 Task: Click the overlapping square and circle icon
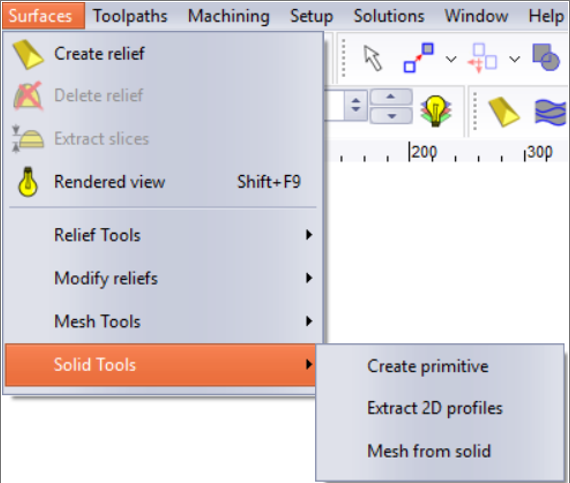[546, 57]
